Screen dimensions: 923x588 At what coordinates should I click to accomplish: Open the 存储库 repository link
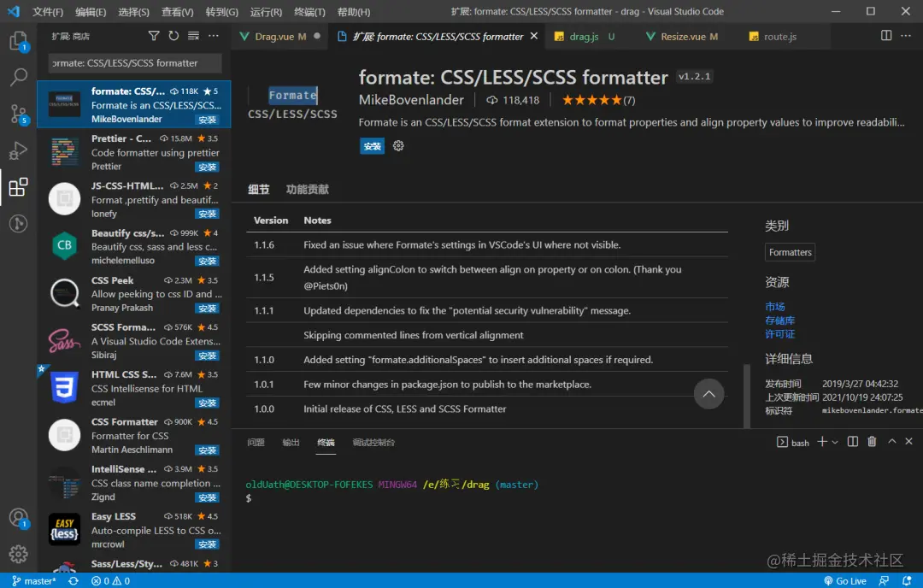point(780,320)
